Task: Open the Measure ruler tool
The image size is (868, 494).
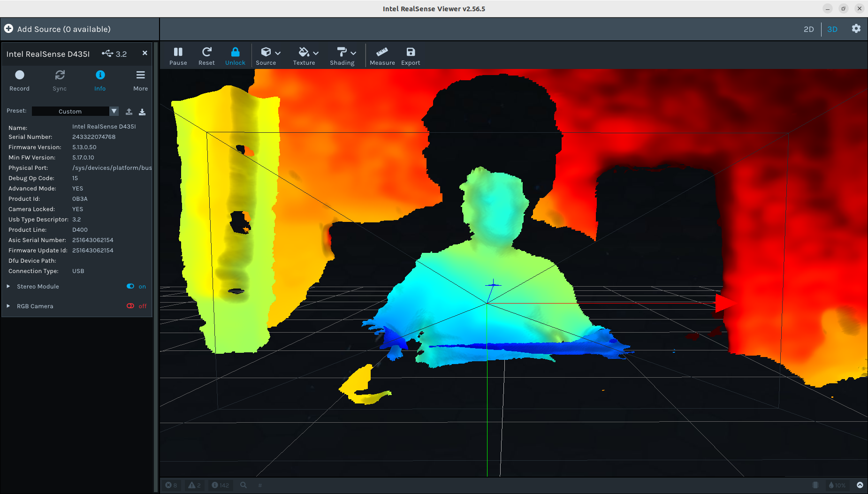Action: point(382,56)
